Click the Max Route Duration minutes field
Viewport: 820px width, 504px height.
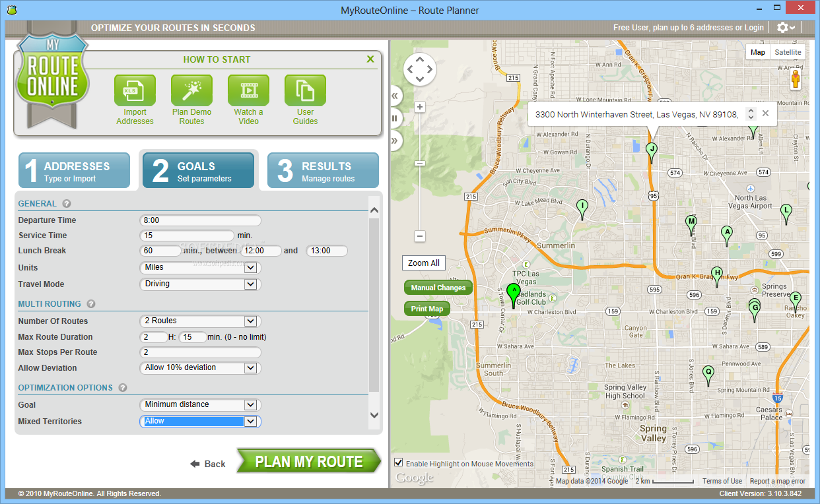193,337
